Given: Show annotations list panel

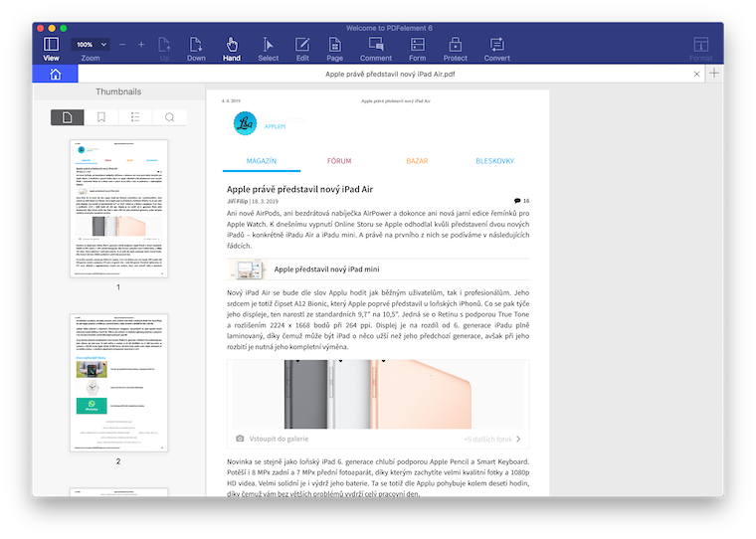Looking at the screenshot, I should pos(135,117).
